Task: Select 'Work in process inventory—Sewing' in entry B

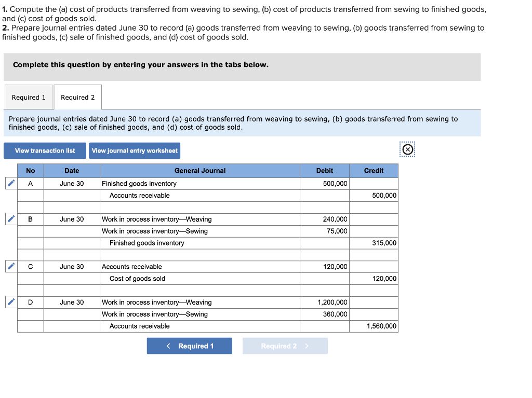Action: pos(200,231)
